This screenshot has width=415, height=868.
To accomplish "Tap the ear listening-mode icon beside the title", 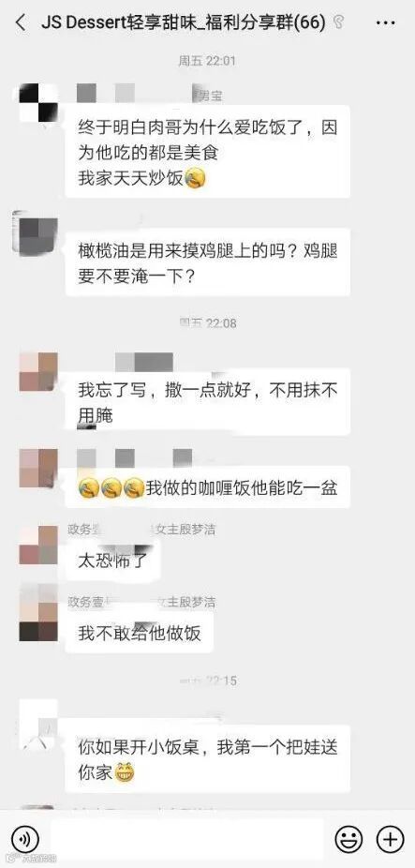I will [338, 22].
